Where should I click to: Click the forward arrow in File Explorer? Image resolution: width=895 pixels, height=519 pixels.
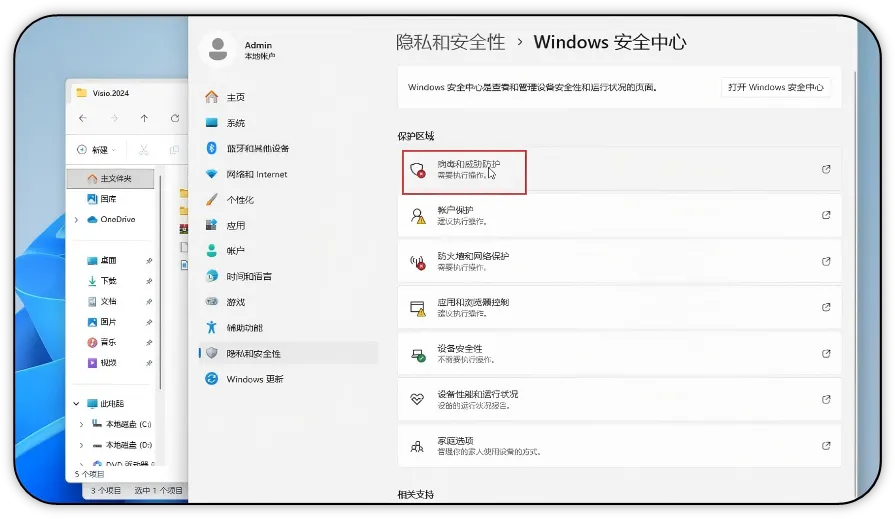point(114,118)
